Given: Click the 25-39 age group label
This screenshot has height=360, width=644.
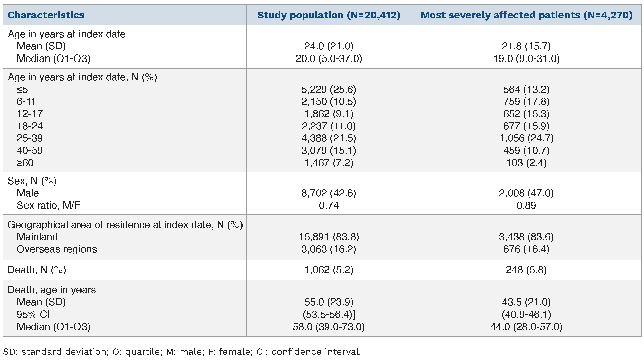Looking at the screenshot, I should 30,138.
